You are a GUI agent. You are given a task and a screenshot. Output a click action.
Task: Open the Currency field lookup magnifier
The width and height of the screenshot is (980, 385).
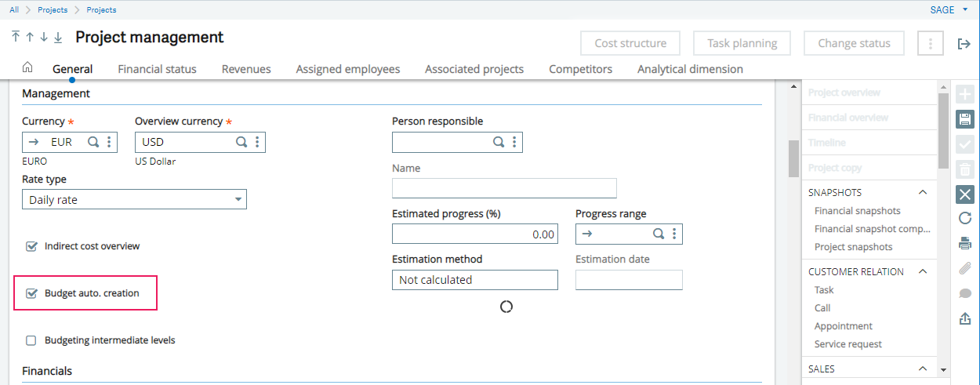tap(93, 142)
